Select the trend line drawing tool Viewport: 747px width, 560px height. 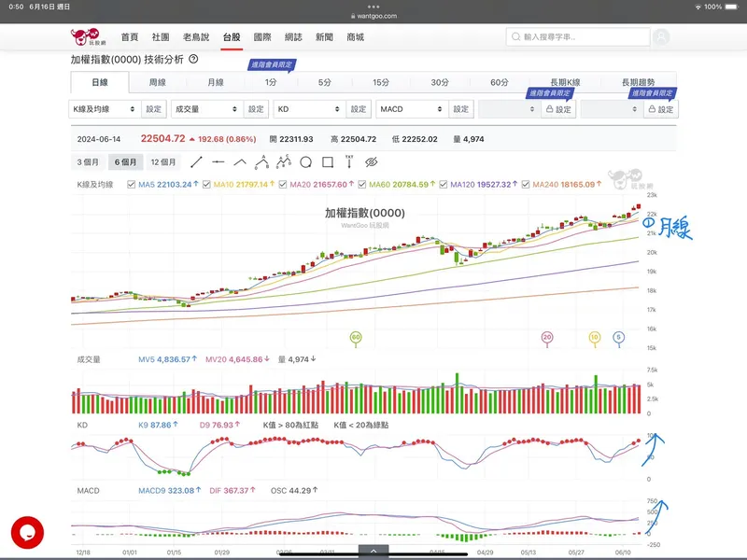tap(196, 162)
